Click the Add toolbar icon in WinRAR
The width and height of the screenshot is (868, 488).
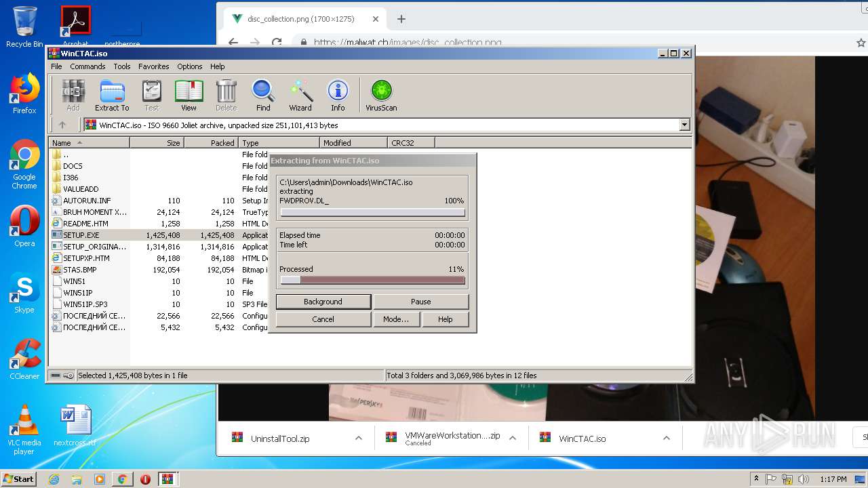(73, 95)
